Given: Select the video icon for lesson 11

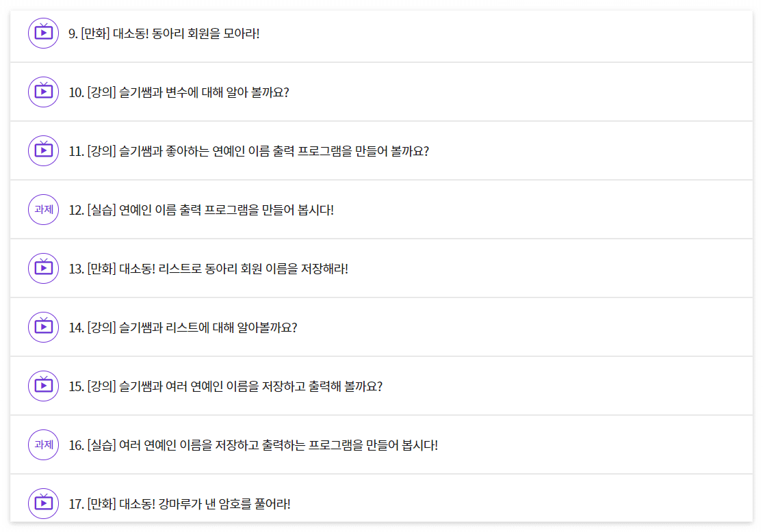Looking at the screenshot, I should click(x=42, y=150).
